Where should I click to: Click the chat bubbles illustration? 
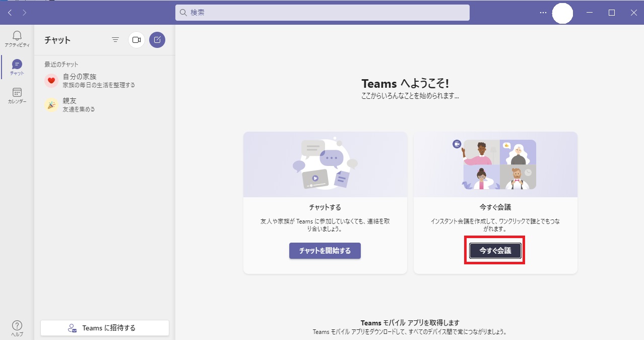[x=325, y=163]
